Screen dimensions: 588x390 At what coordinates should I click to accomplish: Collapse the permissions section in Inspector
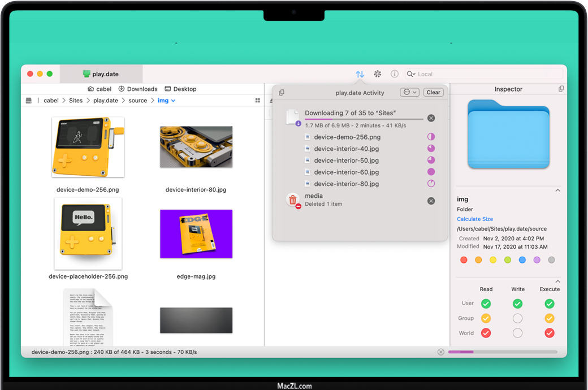[558, 281]
